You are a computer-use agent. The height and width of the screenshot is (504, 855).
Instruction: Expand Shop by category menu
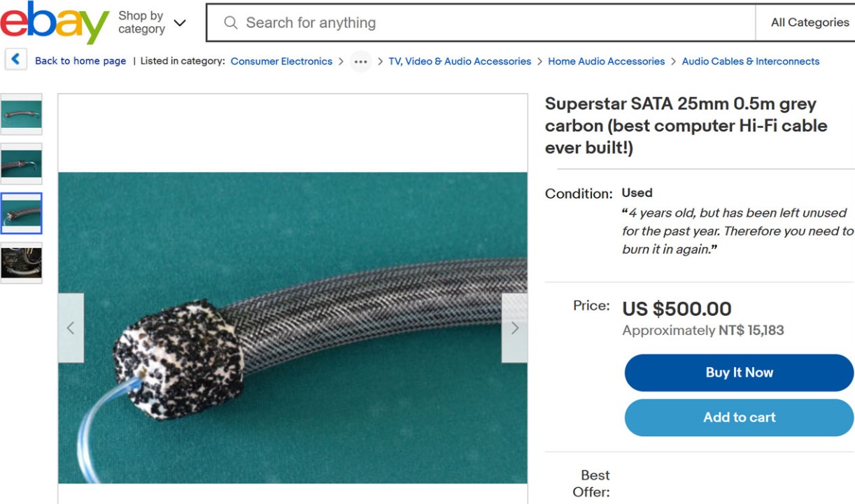(152, 22)
